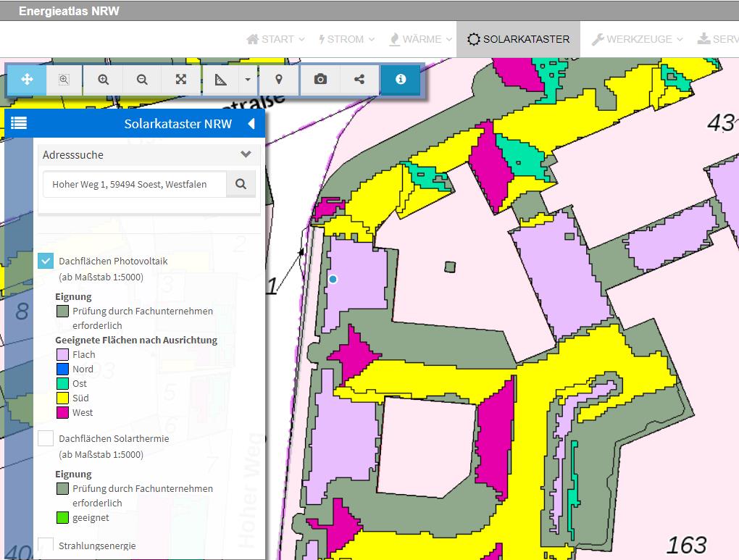Enable Strahlungsenergie layer checkbox
Viewport: 739px width, 560px height.
pos(46,545)
